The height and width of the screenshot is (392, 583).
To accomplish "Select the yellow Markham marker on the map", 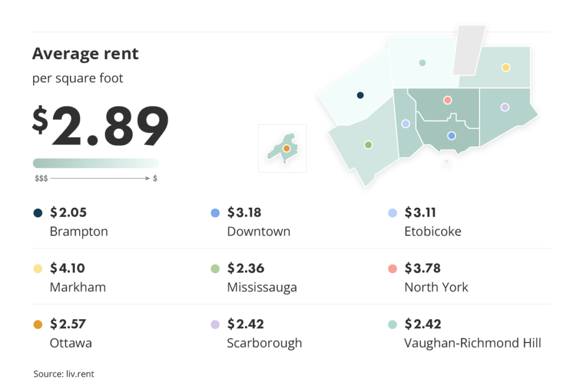I will point(505,68).
